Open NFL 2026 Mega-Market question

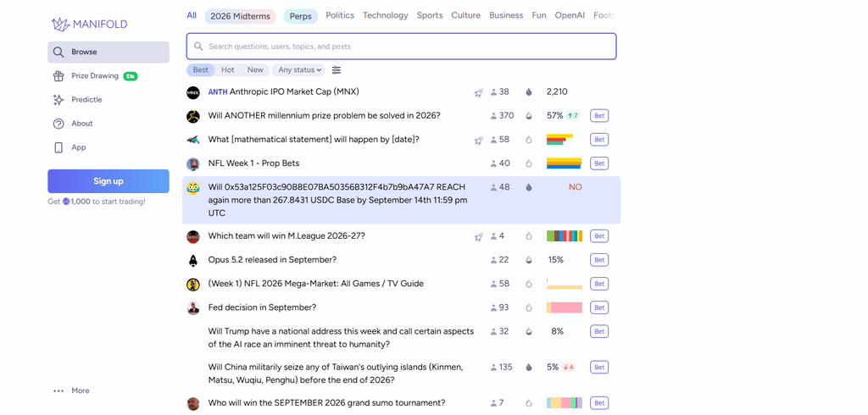click(x=316, y=284)
